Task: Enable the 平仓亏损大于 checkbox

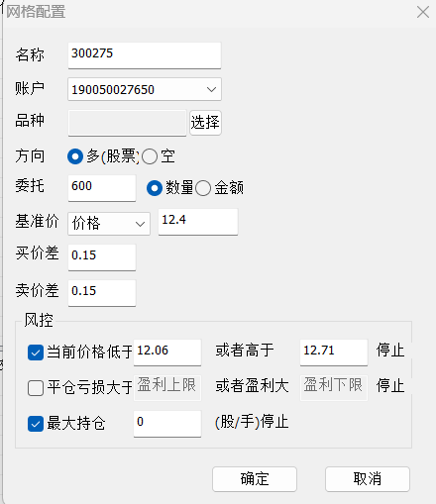Action: tap(36, 388)
